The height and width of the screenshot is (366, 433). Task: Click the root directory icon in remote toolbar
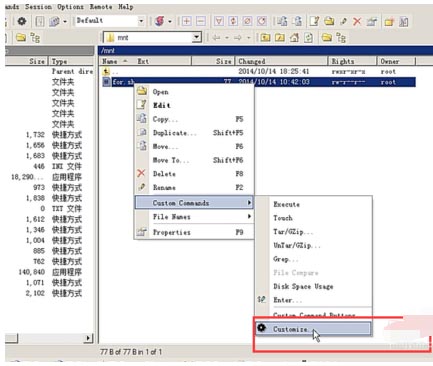coord(280,38)
